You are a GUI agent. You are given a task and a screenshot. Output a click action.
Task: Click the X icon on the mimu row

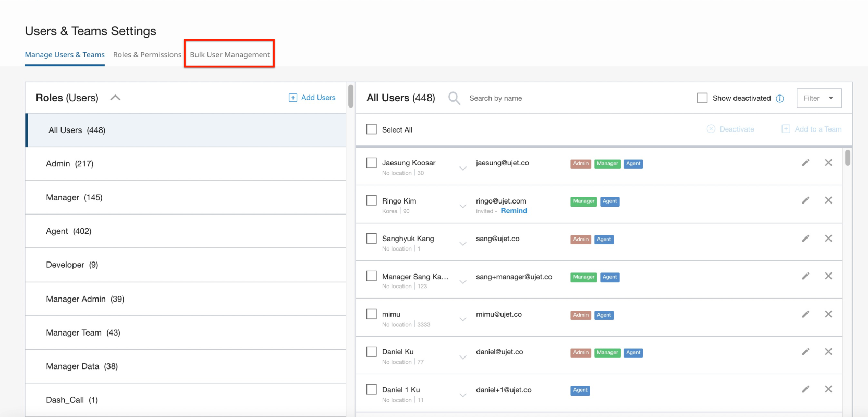(x=828, y=314)
